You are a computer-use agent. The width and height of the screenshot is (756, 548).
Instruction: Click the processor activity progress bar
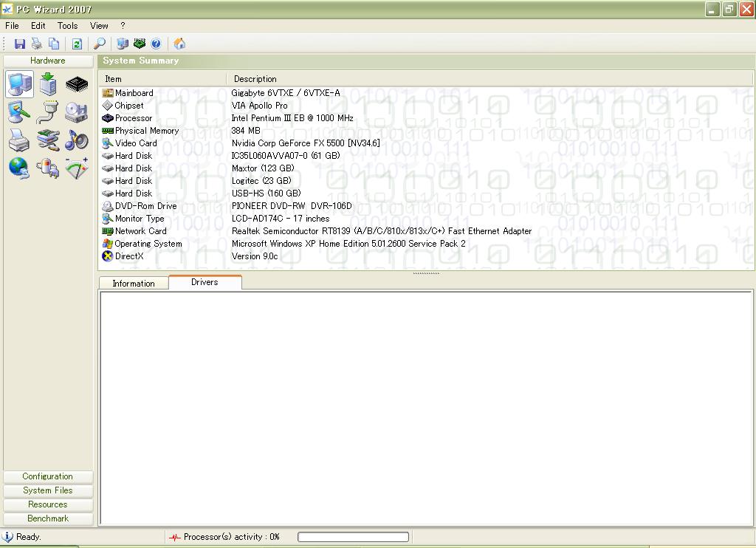[x=353, y=537]
